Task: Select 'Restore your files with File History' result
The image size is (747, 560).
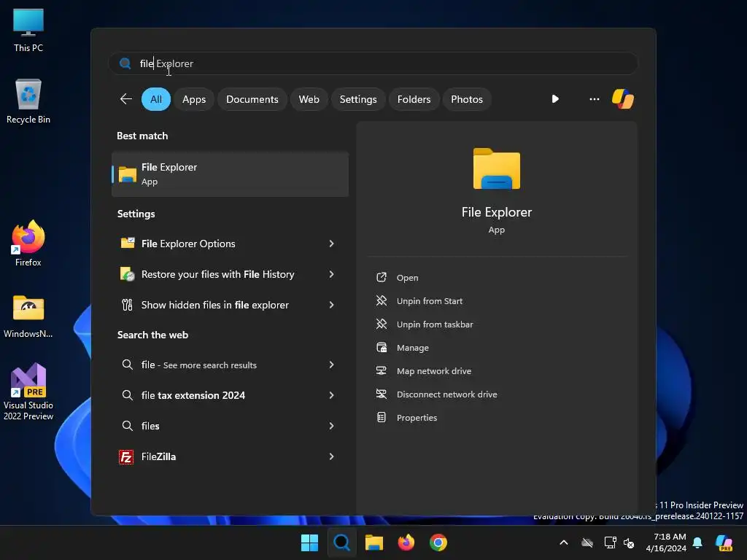Action: click(x=230, y=274)
